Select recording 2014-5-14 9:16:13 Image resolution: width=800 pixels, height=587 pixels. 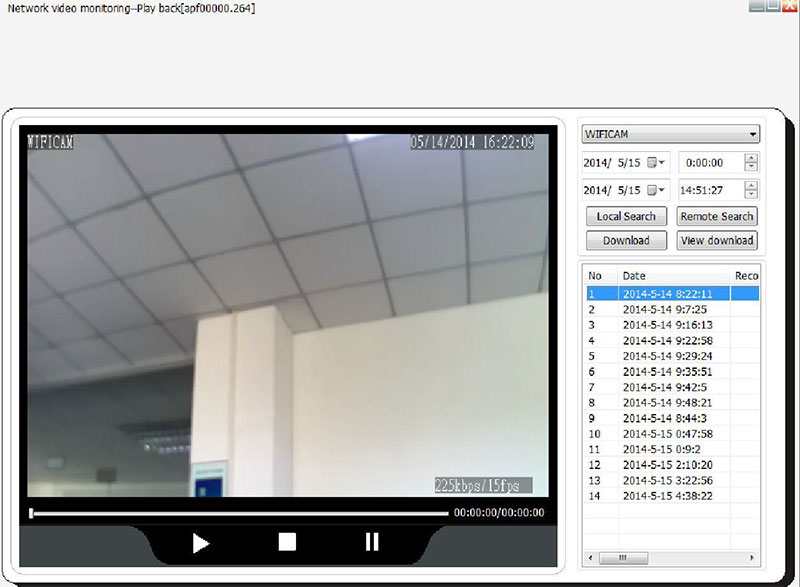click(x=671, y=325)
